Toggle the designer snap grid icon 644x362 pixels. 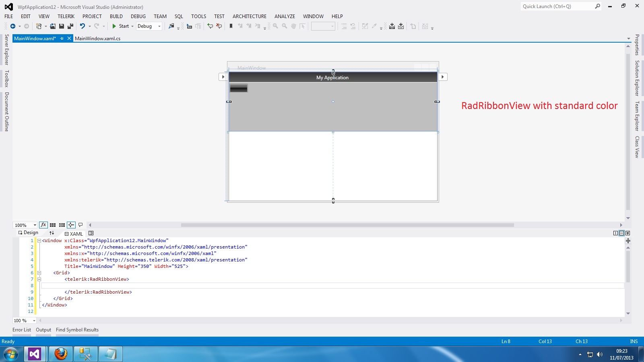click(x=53, y=225)
